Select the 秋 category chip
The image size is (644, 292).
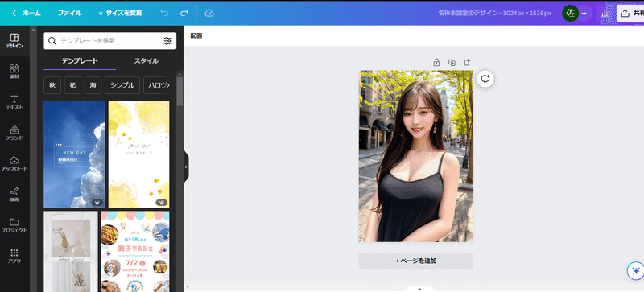click(x=52, y=85)
